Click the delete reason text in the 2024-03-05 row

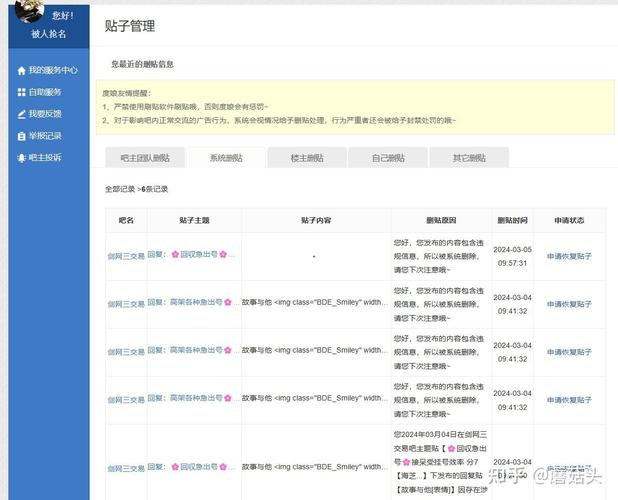pyautogui.click(x=439, y=257)
